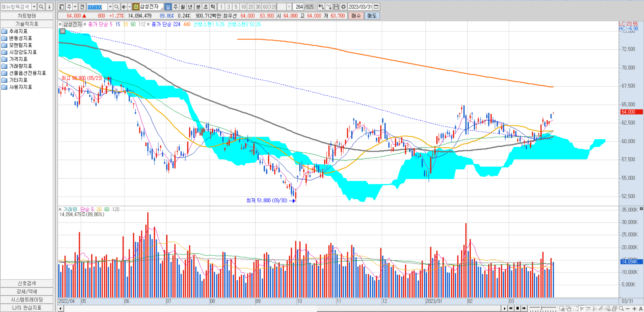
Task: Click the 매수 buy button
Action: pyautogui.click(x=356, y=16)
